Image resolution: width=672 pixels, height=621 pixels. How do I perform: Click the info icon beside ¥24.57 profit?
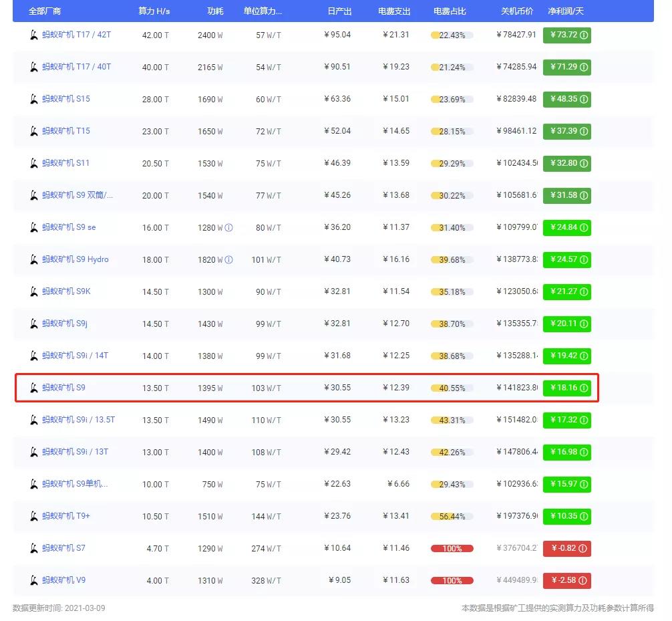[x=584, y=259]
